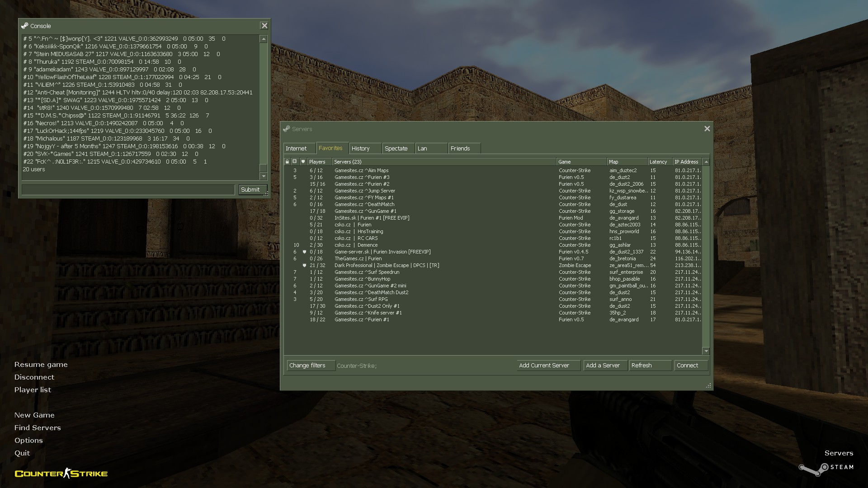This screenshot has width=868, height=488.
Task: Grab the Servers window resize grip
Action: tap(708, 385)
